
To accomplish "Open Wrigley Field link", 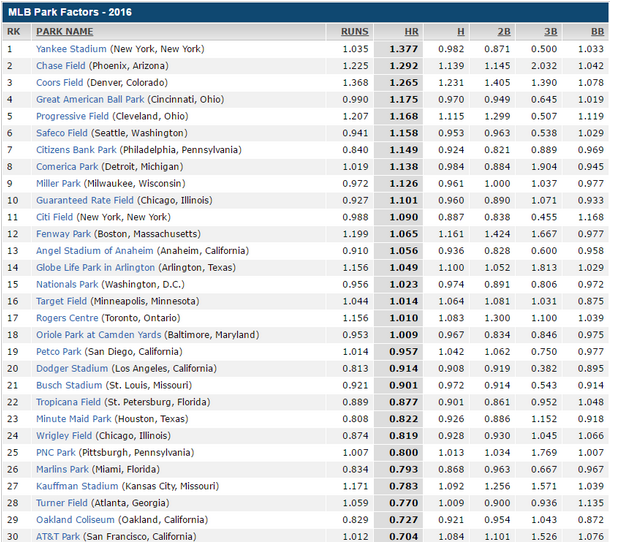I will [x=64, y=436].
